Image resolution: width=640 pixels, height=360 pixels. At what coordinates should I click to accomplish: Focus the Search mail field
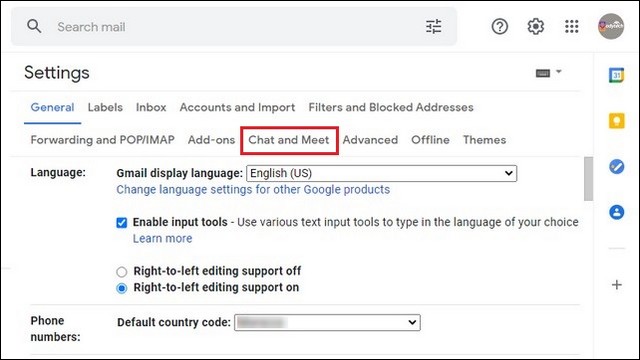[234, 27]
